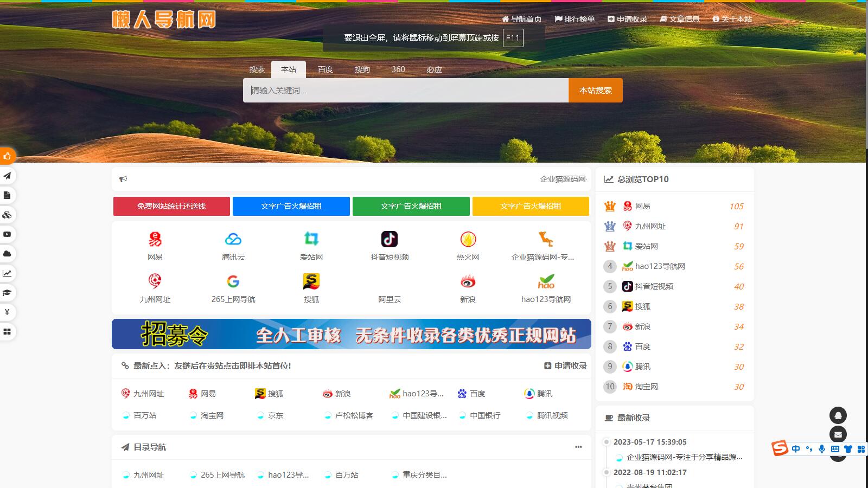Toggle Sogou 中 Chinese/English input mode
868x488 pixels.
(x=796, y=449)
